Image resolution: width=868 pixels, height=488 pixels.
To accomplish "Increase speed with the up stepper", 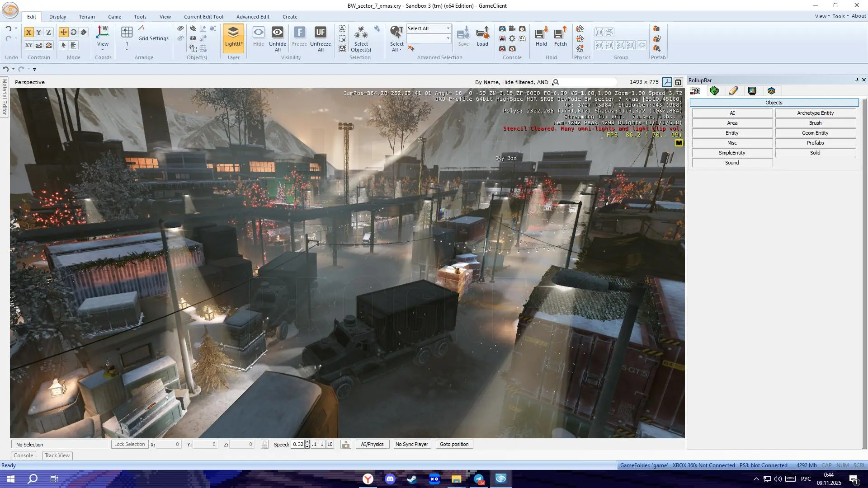I will pos(307,442).
